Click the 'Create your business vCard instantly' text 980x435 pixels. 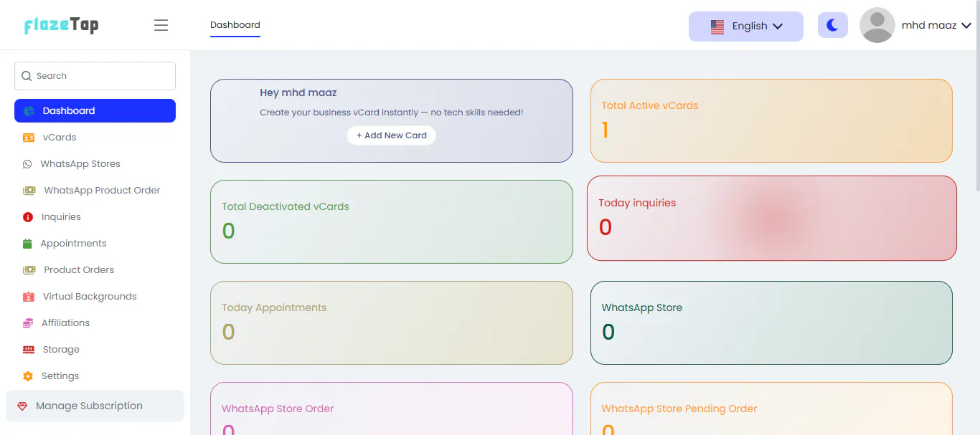coord(392,113)
